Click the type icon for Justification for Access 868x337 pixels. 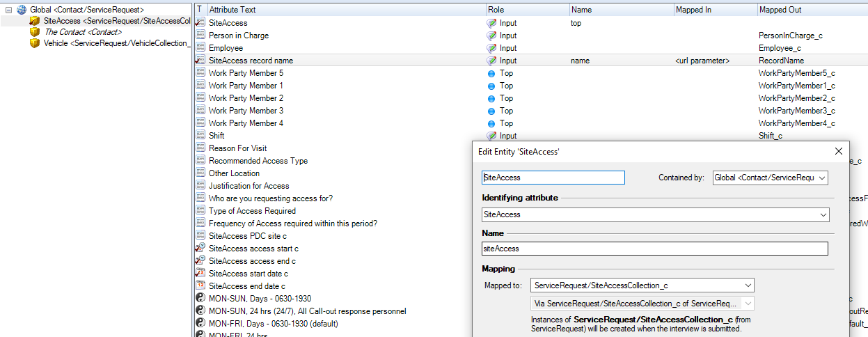[200, 186]
